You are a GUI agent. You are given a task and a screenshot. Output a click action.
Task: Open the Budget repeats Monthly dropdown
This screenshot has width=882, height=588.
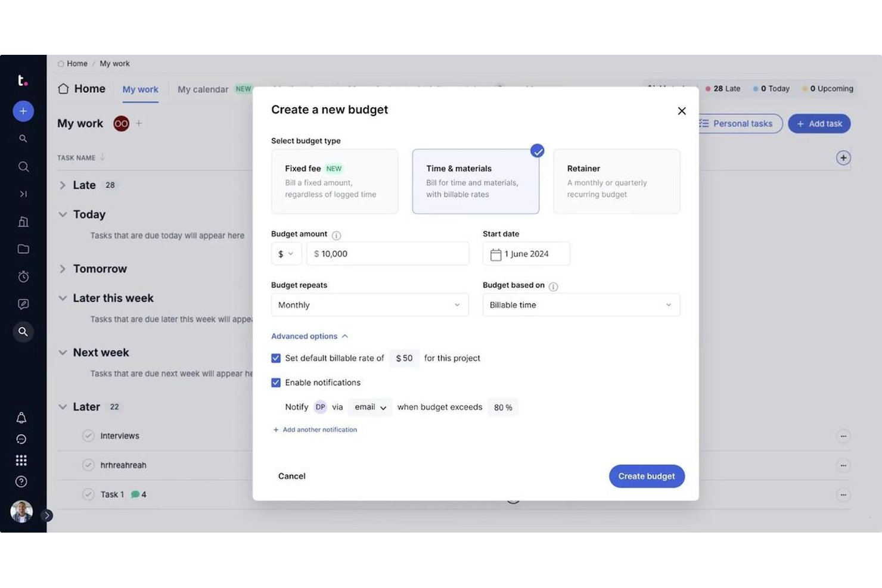(x=369, y=305)
